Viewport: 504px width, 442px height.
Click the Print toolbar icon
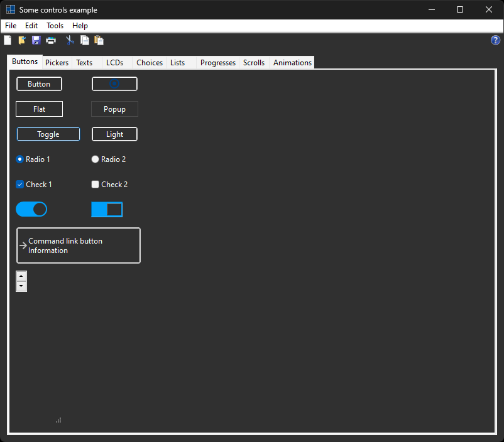pos(51,40)
